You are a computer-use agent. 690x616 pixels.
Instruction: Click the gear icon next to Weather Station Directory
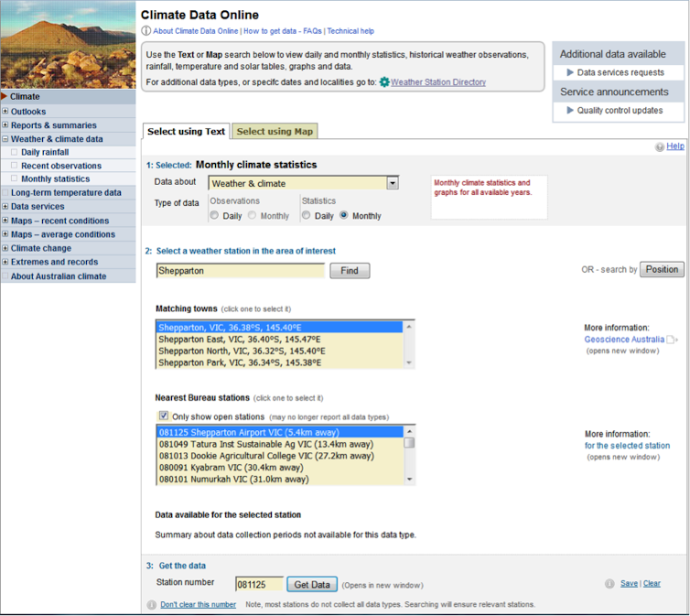click(x=384, y=82)
